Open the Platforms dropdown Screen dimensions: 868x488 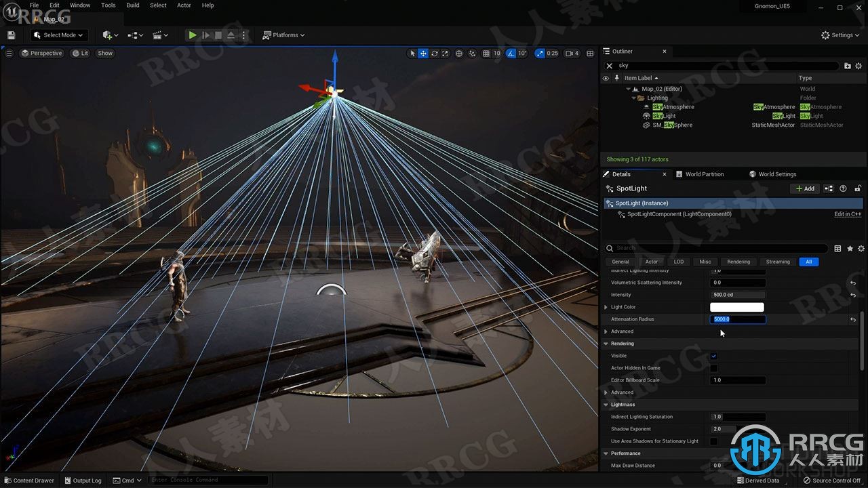[x=283, y=35]
